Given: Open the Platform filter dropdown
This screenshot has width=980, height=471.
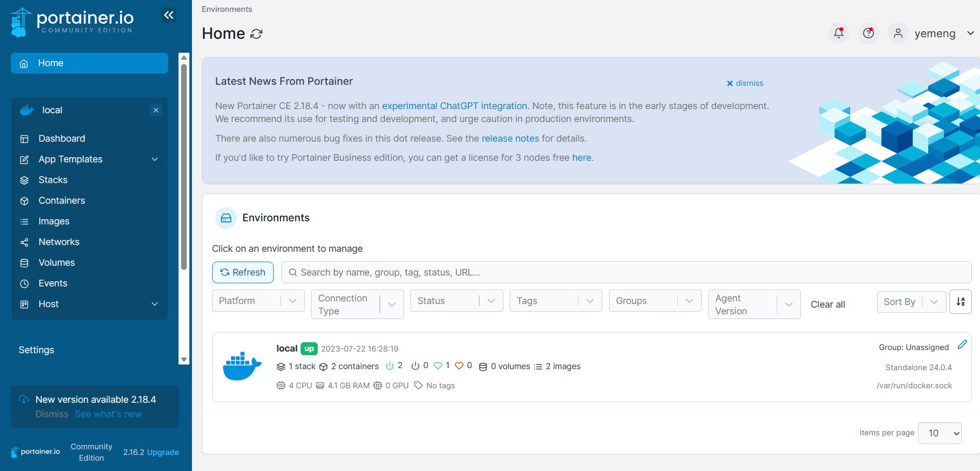Looking at the screenshot, I should (258, 301).
